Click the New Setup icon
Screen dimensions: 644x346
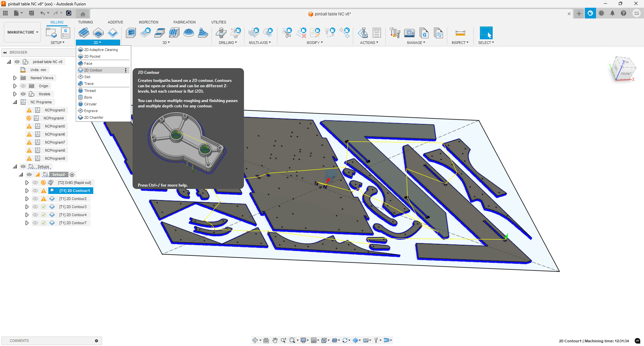pos(51,33)
